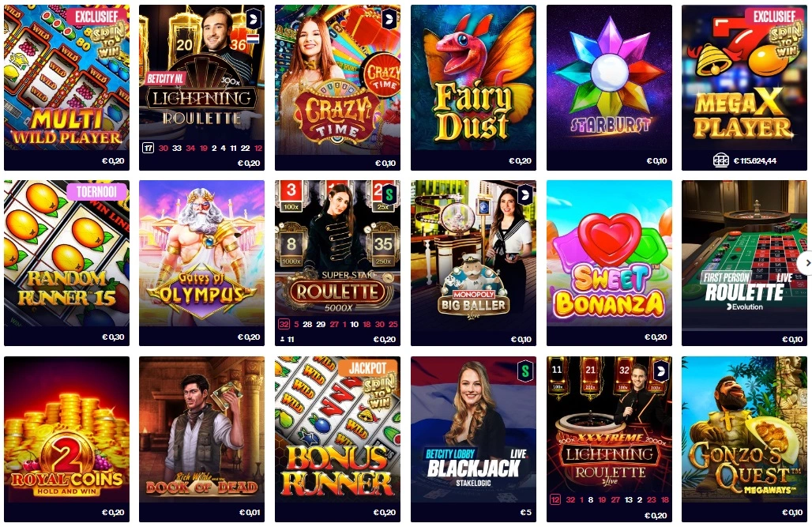Click the provider badge on Crazy Time tile
This screenshot has width=812, height=527.
pyautogui.click(x=389, y=21)
